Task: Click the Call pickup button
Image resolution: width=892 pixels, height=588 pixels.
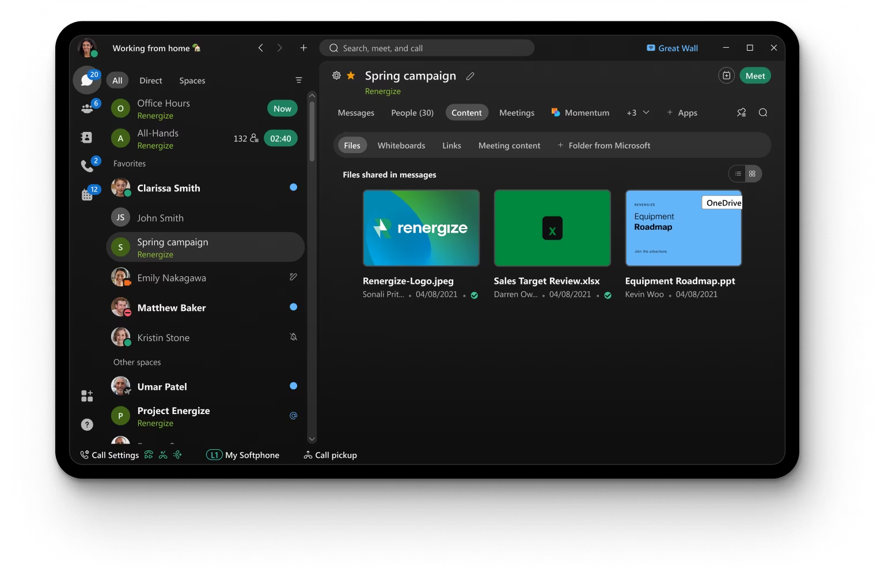Action: [x=331, y=455]
